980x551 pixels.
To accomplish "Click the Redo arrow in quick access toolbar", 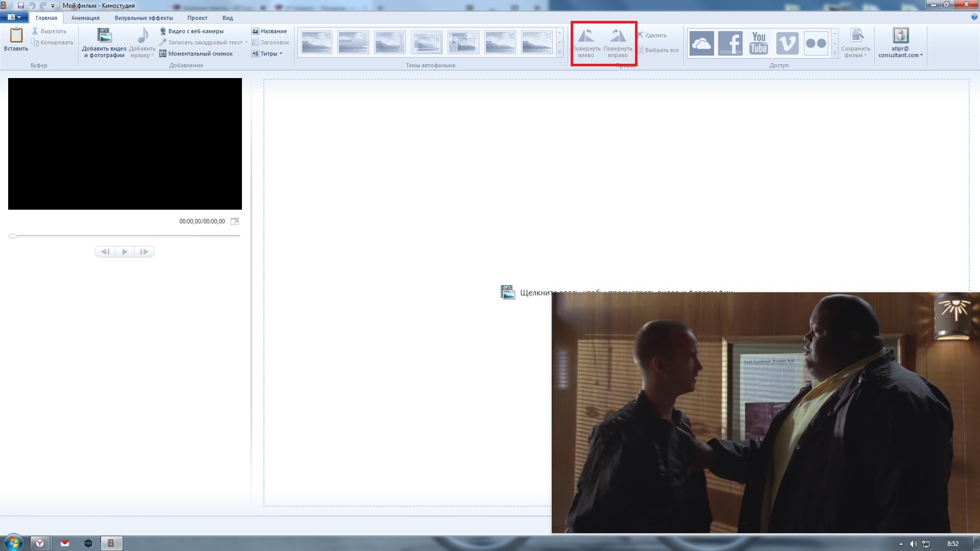I will [43, 6].
